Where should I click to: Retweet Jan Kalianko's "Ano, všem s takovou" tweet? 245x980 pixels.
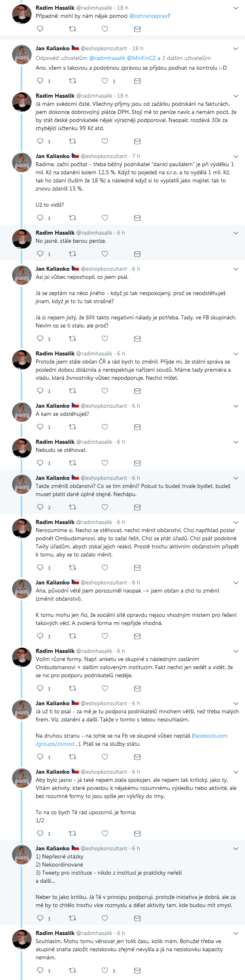tap(72, 81)
